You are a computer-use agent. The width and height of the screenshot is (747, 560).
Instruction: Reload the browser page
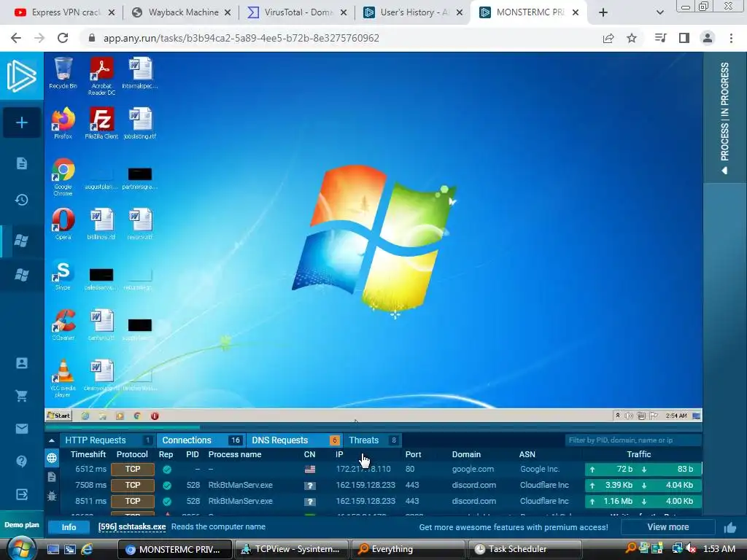click(x=63, y=38)
